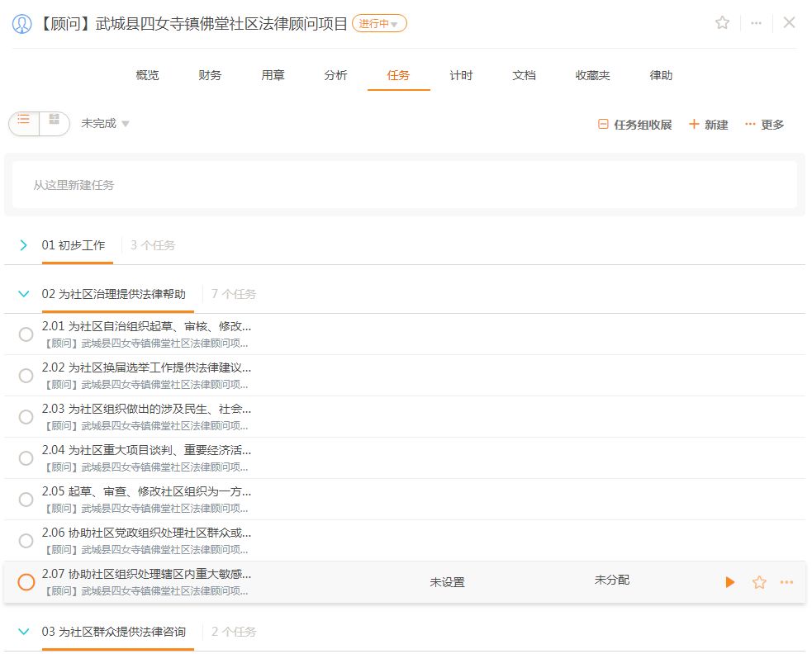Collapse task groups with 任务组收展
This screenshot has height=654, width=812.
pos(634,124)
